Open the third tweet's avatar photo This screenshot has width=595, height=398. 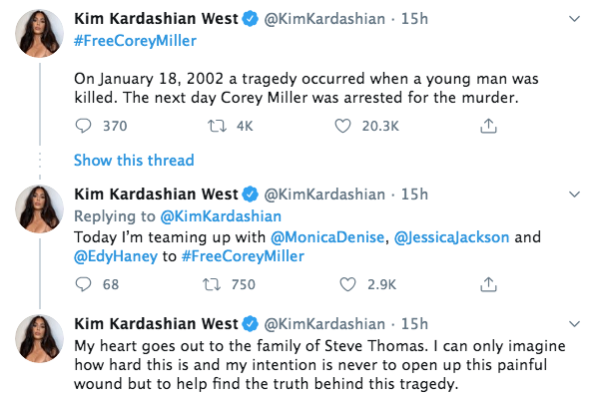(39, 338)
